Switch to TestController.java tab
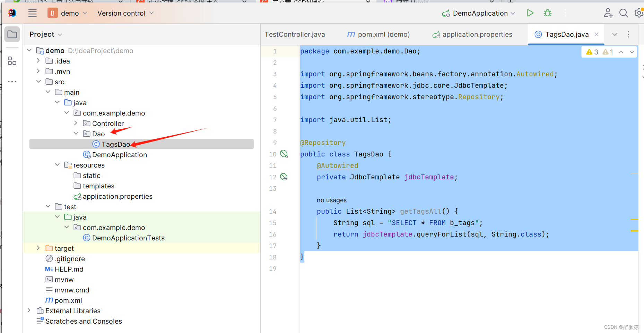 pyautogui.click(x=295, y=34)
